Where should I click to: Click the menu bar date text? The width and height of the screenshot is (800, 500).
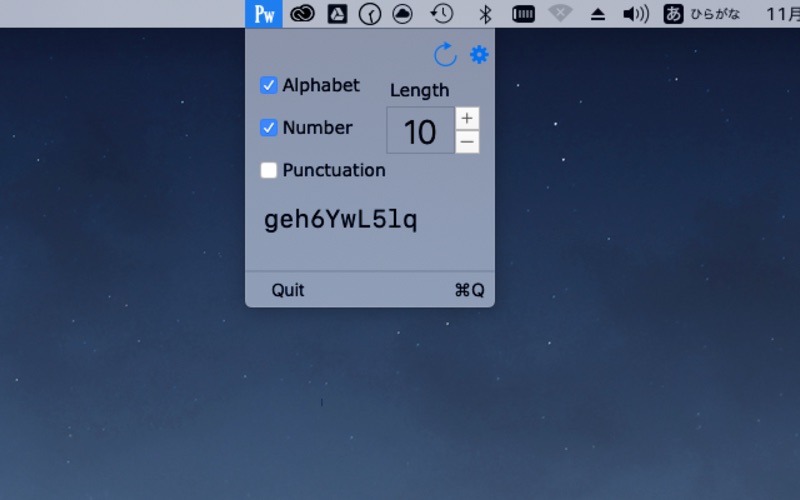click(783, 14)
